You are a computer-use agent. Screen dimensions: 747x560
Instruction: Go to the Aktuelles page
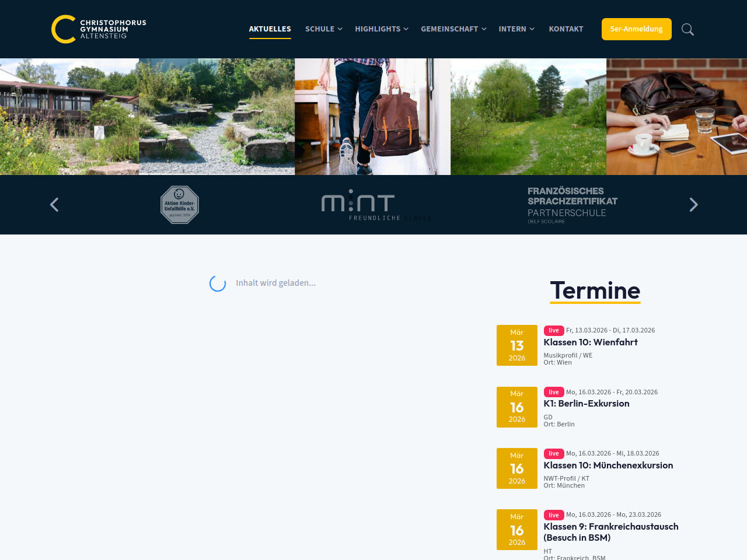(270, 29)
